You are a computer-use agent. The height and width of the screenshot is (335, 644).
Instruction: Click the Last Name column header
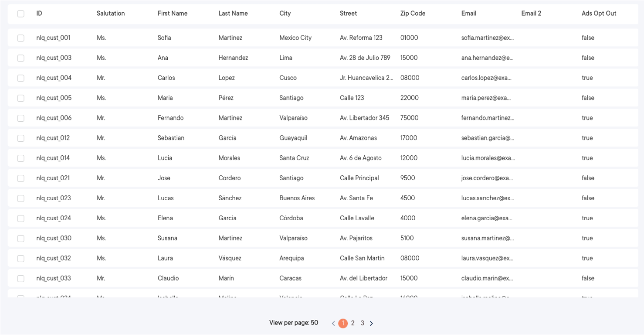click(233, 14)
